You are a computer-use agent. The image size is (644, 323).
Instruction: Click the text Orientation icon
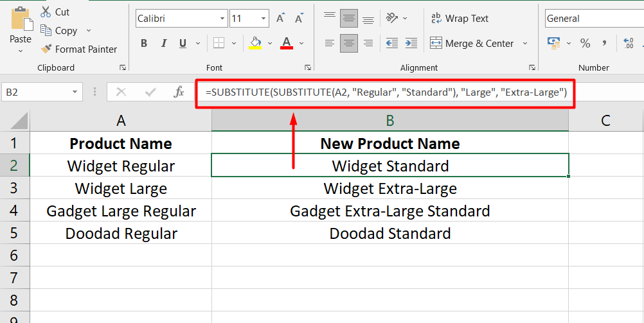(392, 18)
